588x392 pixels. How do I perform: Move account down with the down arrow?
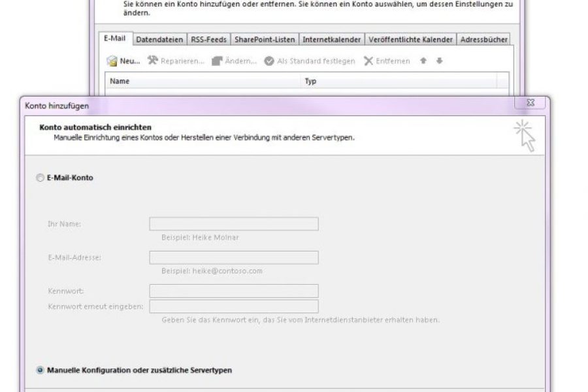(439, 61)
